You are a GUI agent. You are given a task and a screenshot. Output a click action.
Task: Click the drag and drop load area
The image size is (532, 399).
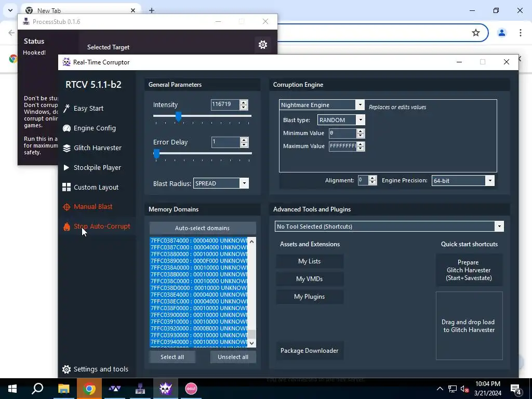tap(469, 326)
